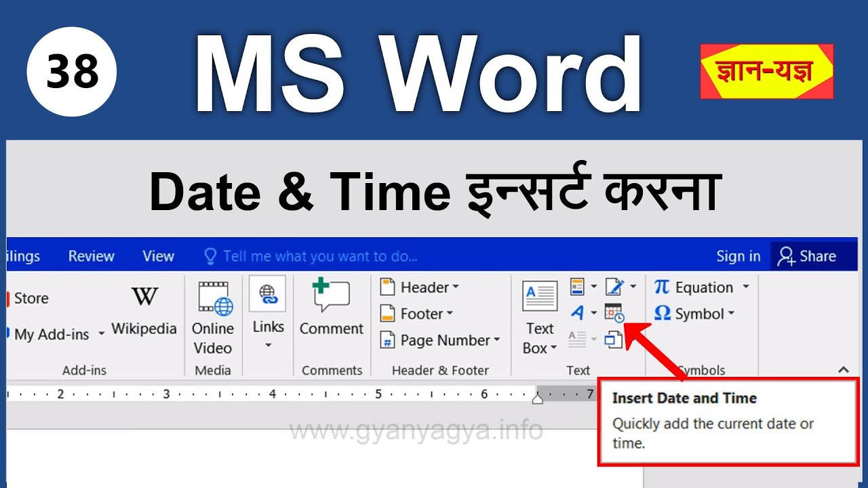This screenshot has width=868, height=488.
Task: Click the Page Number icon
Action: [387, 340]
